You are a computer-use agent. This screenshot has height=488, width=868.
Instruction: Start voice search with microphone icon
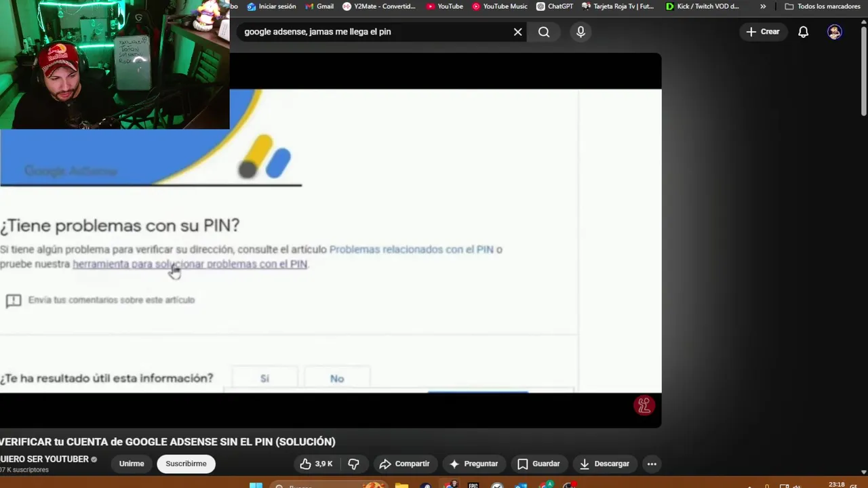(x=580, y=32)
